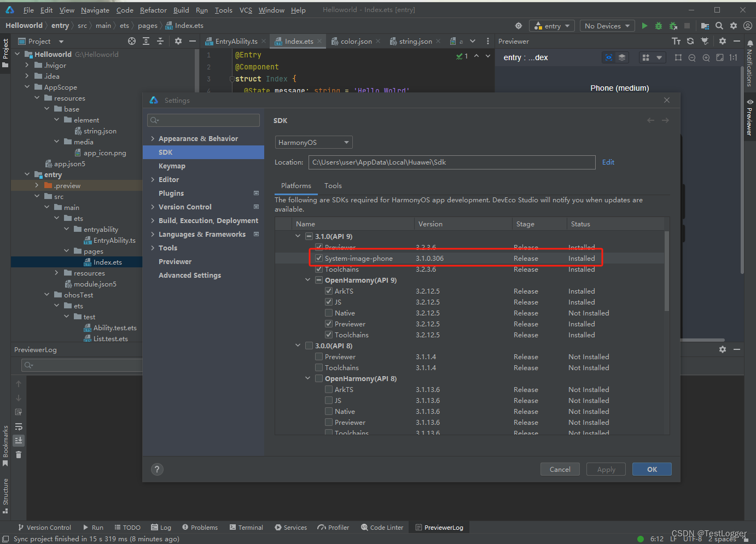The width and height of the screenshot is (756, 544).
Task: Collapse OpenHarmony(API 8) tree node
Action: [x=308, y=378]
